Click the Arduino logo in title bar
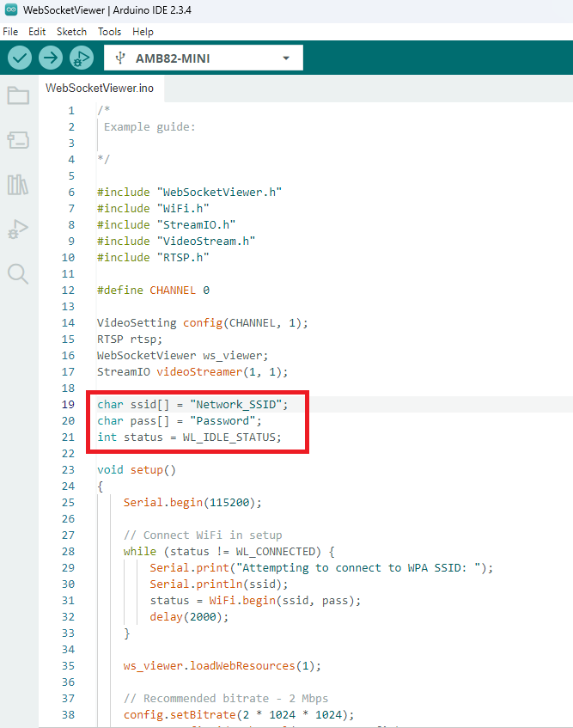 [10, 9]
